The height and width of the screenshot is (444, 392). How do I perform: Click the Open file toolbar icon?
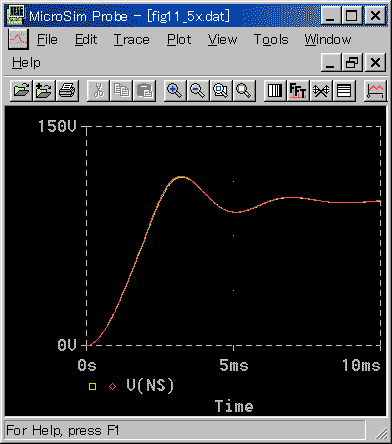[21, 90]
